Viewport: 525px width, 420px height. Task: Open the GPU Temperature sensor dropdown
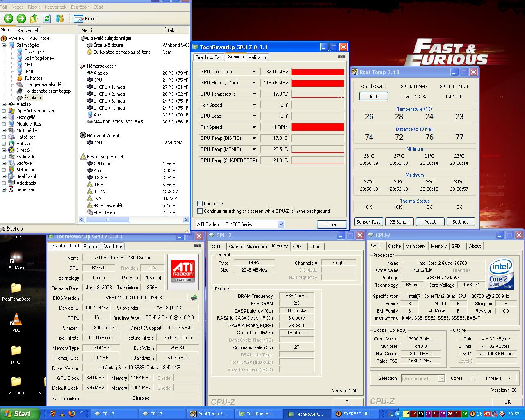point(254,94)
